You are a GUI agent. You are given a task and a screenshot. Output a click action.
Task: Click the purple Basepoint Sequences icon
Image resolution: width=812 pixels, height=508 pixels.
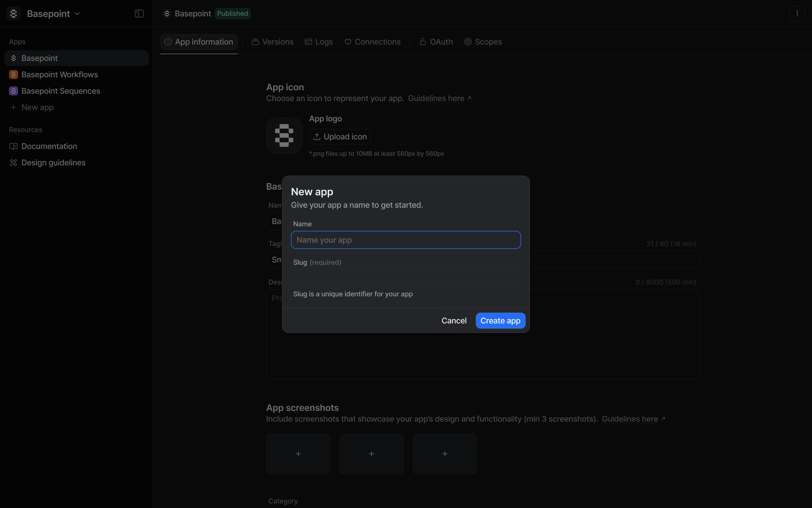[x=14, y=91]
